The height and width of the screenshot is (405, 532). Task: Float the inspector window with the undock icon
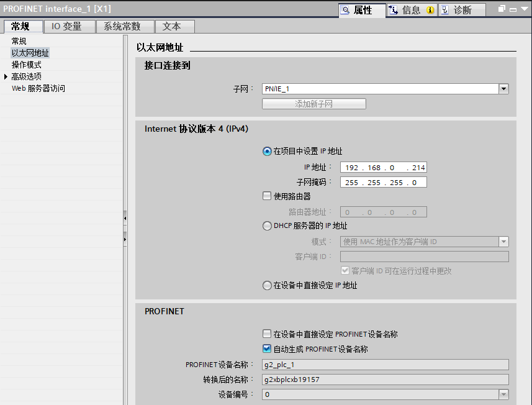502,10
